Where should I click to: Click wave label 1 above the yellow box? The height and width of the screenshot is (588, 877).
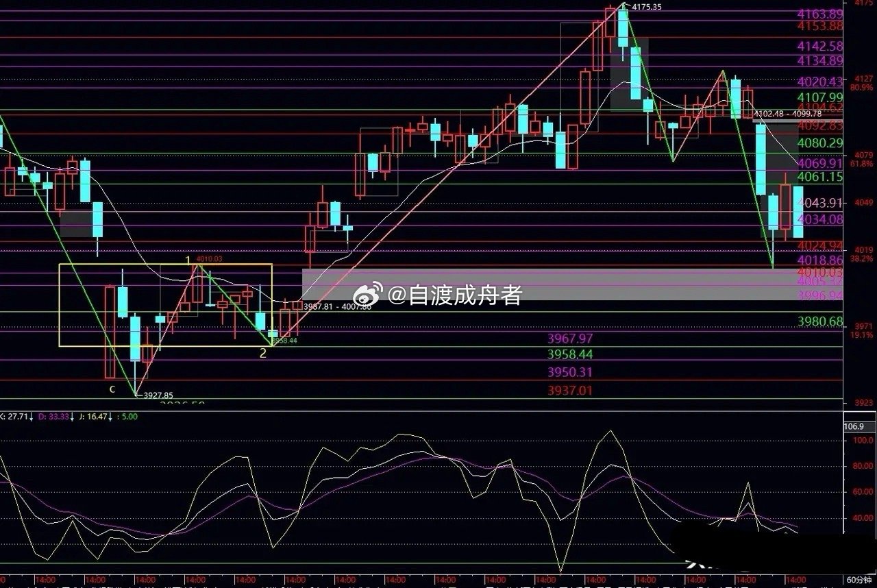(x=189, y=260)
